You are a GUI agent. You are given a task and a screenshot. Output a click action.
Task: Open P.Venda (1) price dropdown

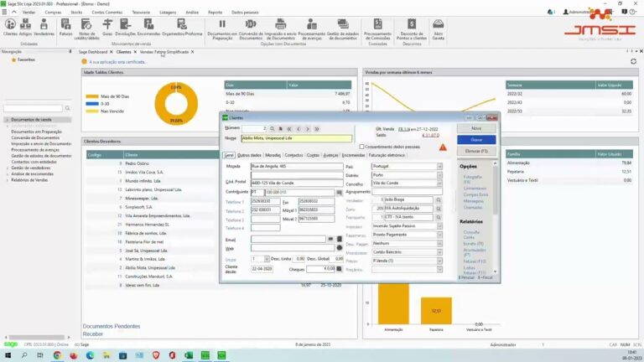(439, 261)
